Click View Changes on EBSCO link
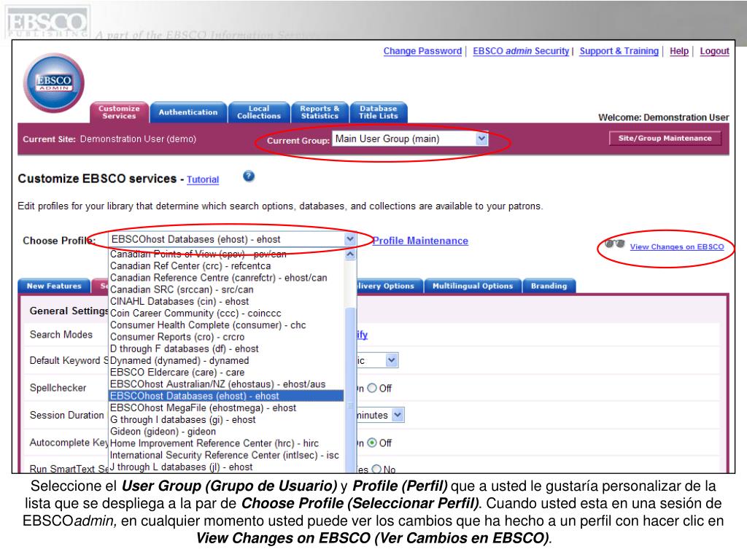Screen dimensions: 747x560 (x=676, y=246)
